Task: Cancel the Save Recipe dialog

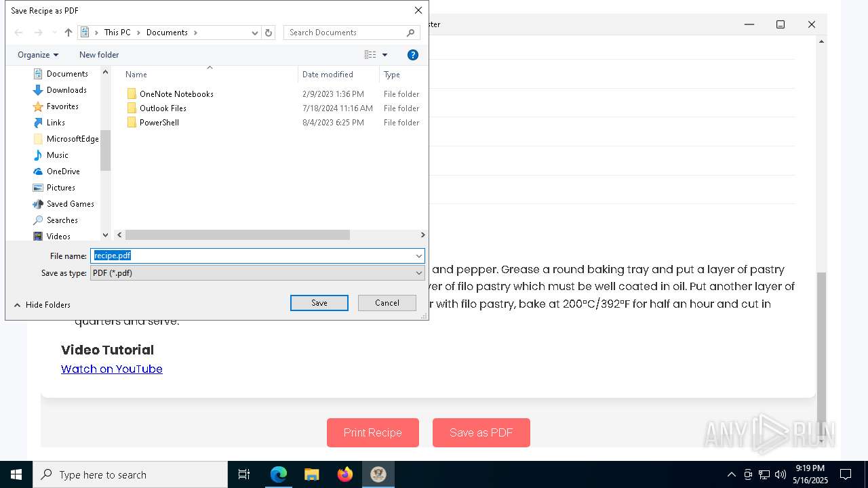Action: click(x=387, y=303)
